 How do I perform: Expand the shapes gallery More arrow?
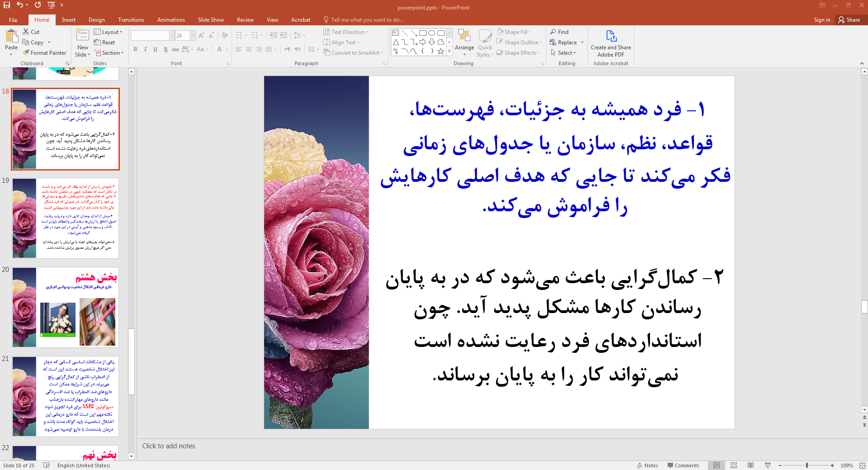449,52
